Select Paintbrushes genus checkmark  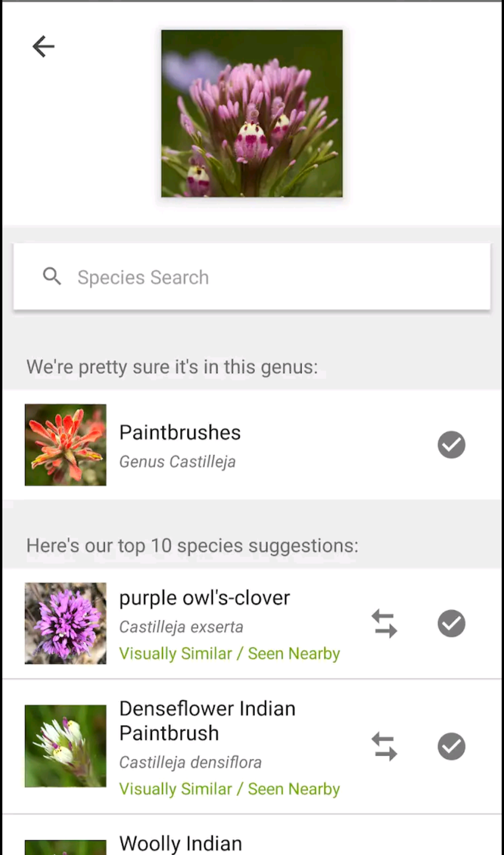point(451,445)
